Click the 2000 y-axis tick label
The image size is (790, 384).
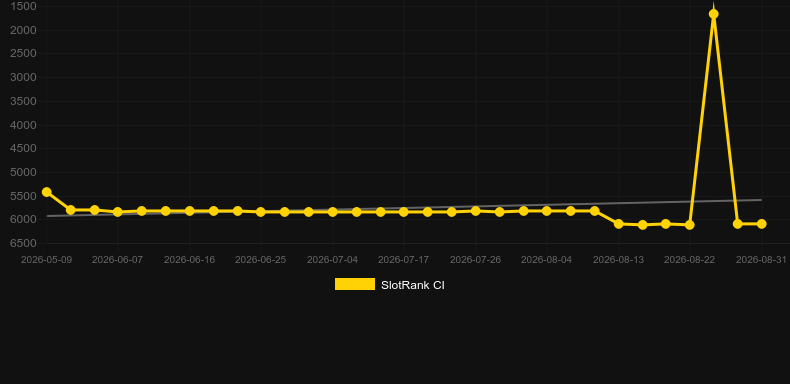pyautogui.click(x=23, y=30)
